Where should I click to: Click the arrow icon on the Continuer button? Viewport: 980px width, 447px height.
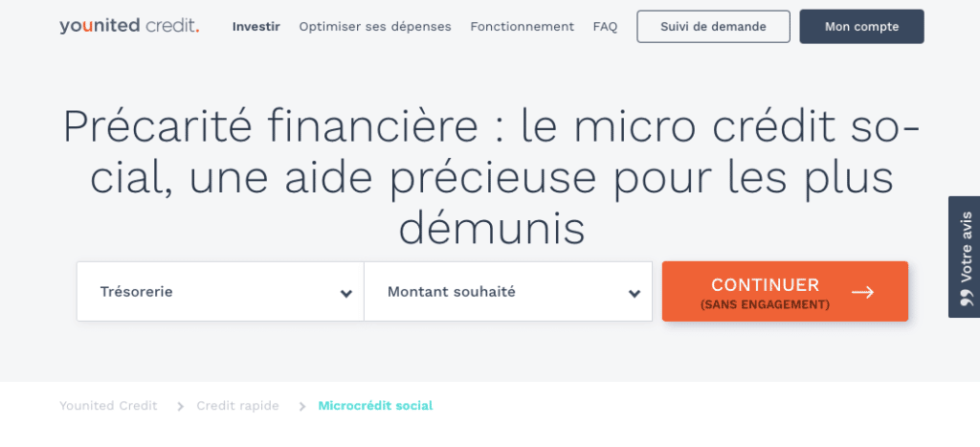[862, 292]
